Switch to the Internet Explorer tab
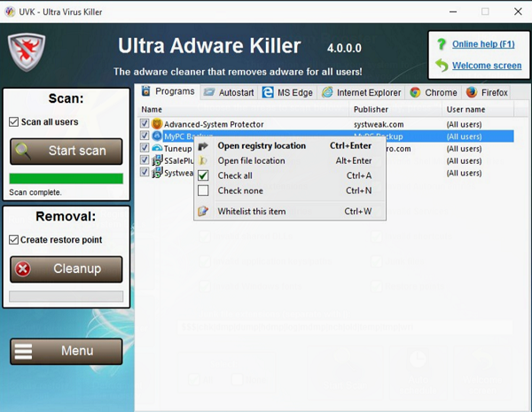The image size is (532, 412). click(x=361, y=92)
